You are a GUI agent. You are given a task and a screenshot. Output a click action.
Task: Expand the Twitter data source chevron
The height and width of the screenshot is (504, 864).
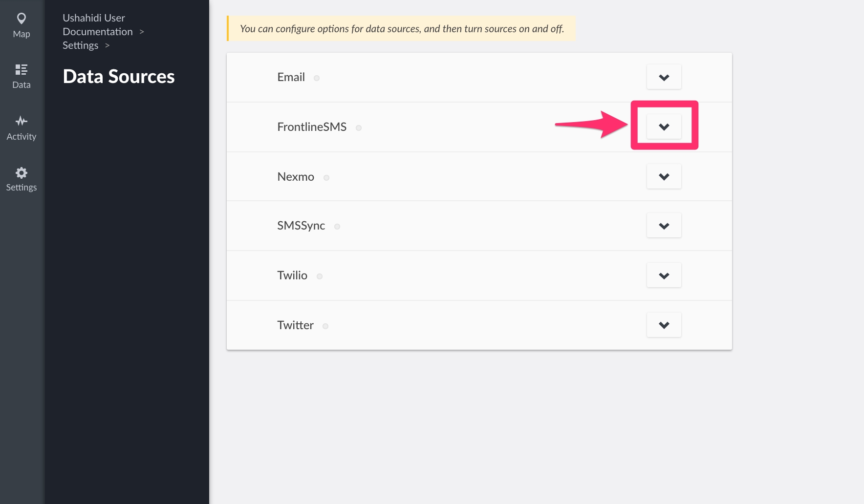coord(664,325)
